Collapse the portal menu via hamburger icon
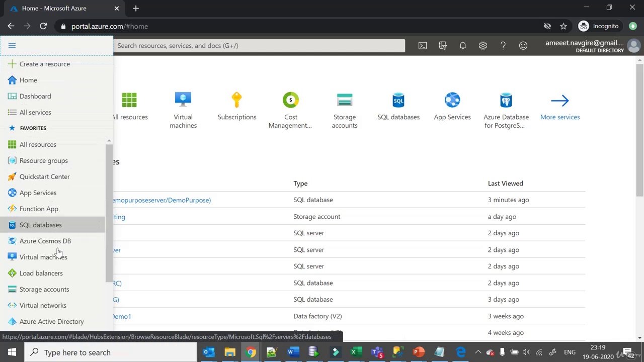Screen dimensions: 644x362 point(12,46)
